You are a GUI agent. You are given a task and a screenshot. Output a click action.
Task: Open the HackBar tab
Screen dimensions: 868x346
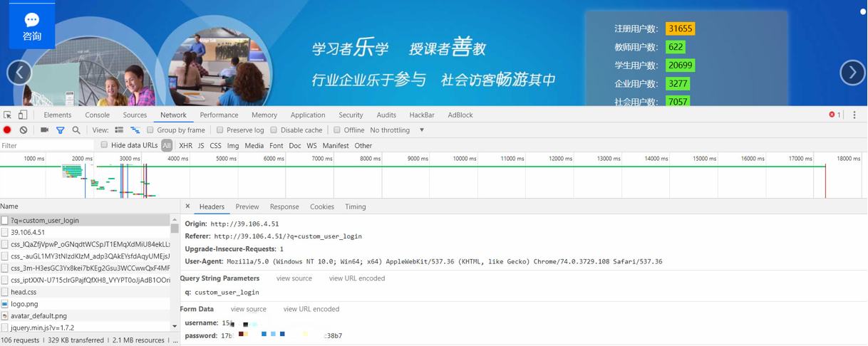click(422, 115)
